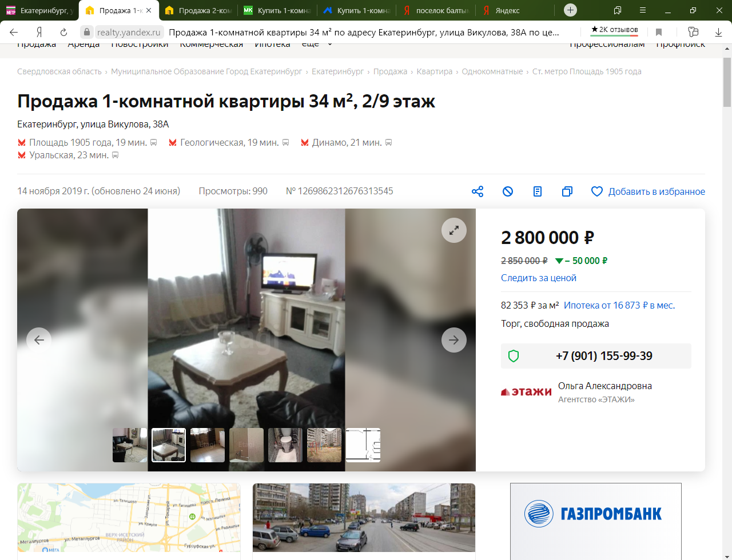Open the Муниципальное Образование Город Екатеринбург breadcrumb
The width and height of the screenshot is (732, 560).
[206, 71]
